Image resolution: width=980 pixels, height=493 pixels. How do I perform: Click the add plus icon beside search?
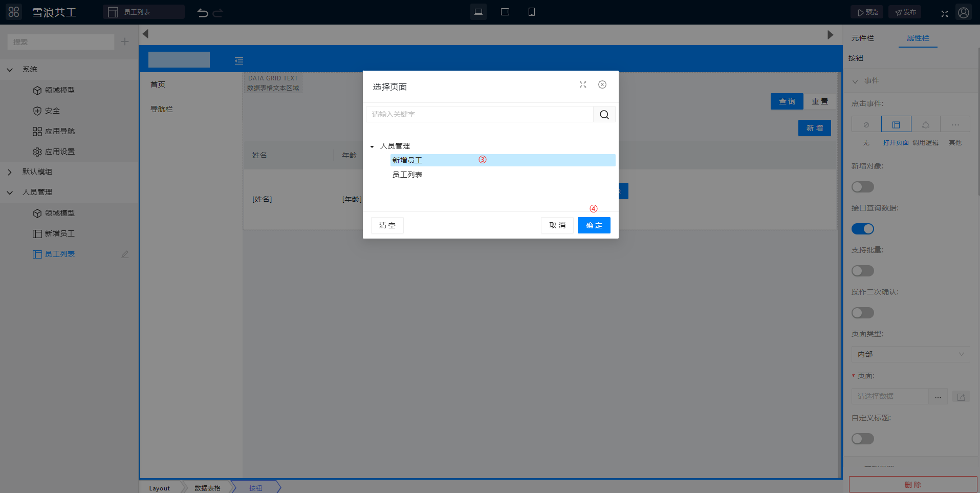(125, 42)
